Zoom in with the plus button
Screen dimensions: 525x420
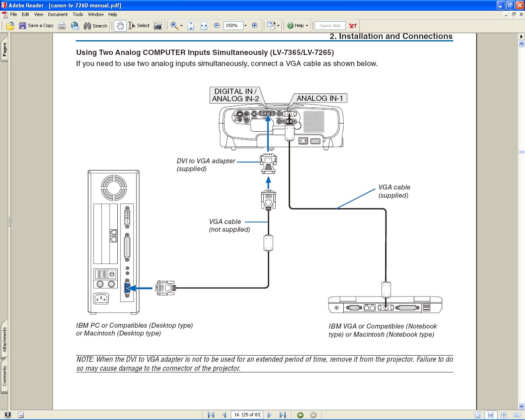[255, 25]
